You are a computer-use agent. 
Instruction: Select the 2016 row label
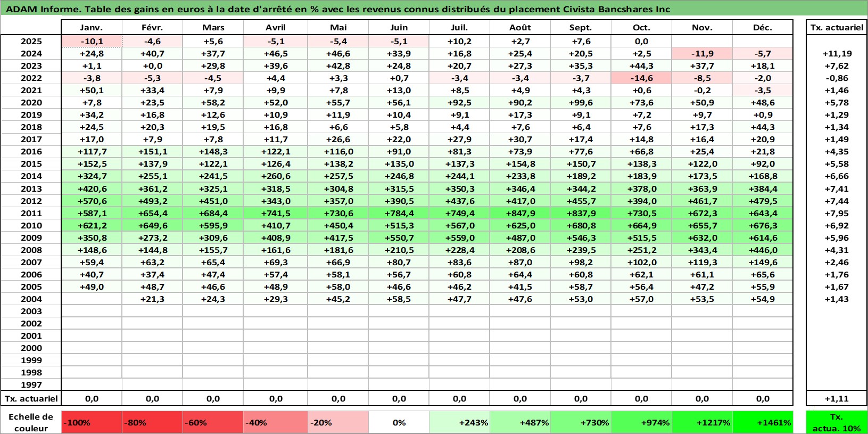pyautogui.click(x=31, y=151)
